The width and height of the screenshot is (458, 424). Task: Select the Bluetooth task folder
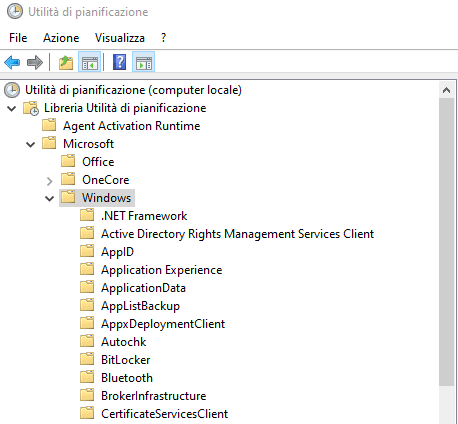(127, 378)
